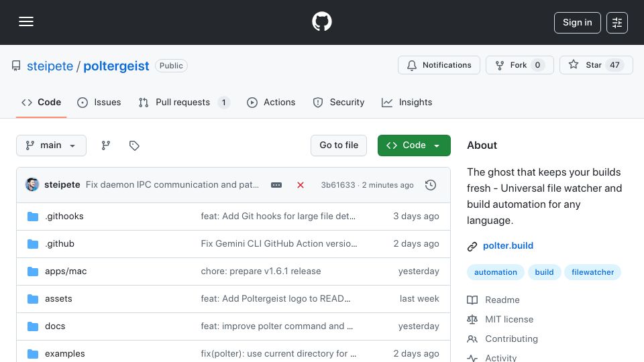
Task: Open commit 'chore: prepare v1.6.1 release'
Action: (x=261, y=271)
